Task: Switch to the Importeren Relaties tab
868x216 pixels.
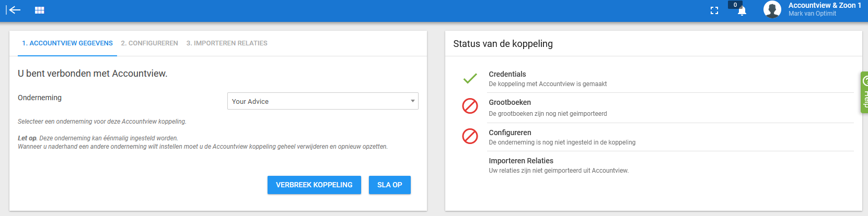Action: coord(227,43)
